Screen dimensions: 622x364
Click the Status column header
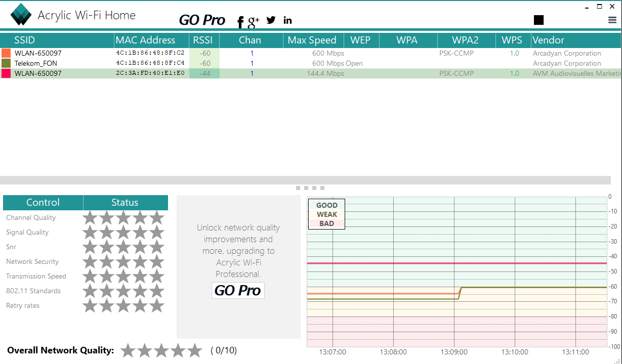tap(125, 203)
